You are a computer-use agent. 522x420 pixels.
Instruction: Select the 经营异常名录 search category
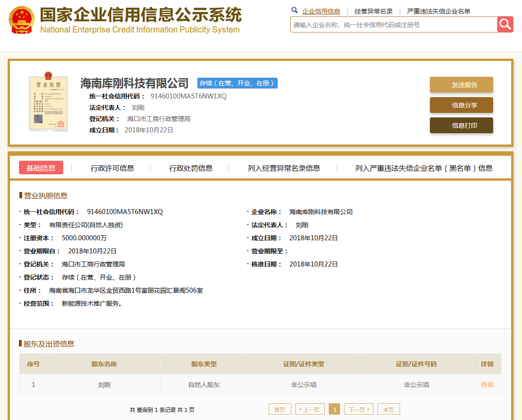click(373, 11)
